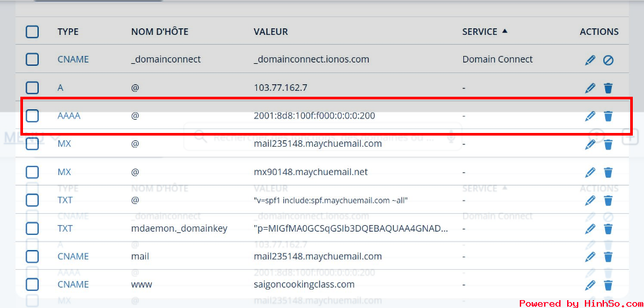Viewport: 644px width, 308px height.
Task: Edit the AAAA record pencil icon
Action: coord(590,116)
